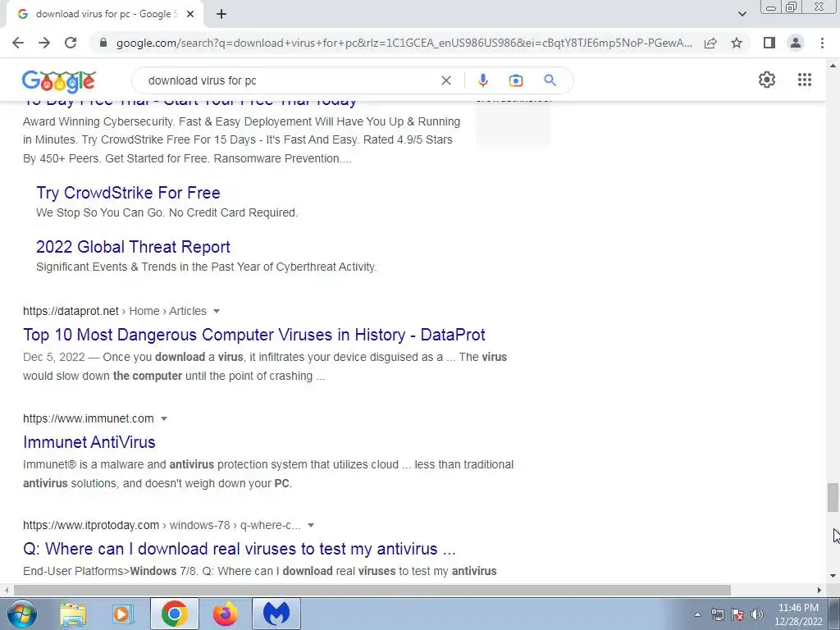Launch Windows Media Player from the taskbar
This screenshot has width=840, height=630.
123,614
